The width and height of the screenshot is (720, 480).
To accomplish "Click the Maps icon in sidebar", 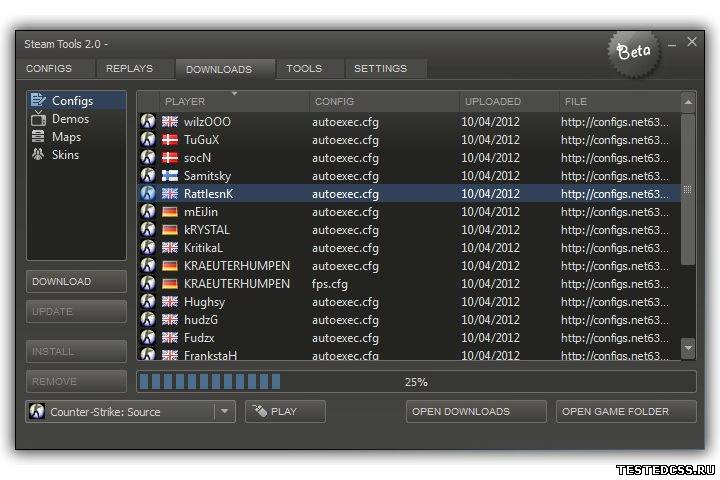I will coord(38,136).
